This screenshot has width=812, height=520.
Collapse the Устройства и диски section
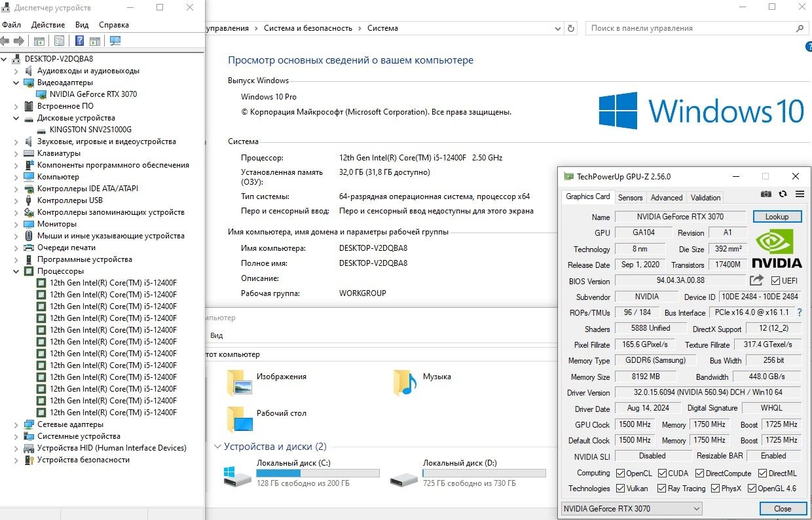pyautogui.click(x=218, y=447)
